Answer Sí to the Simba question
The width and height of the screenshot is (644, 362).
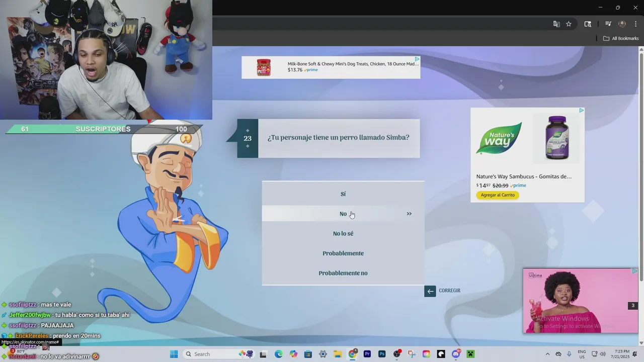tap(343, 194)
